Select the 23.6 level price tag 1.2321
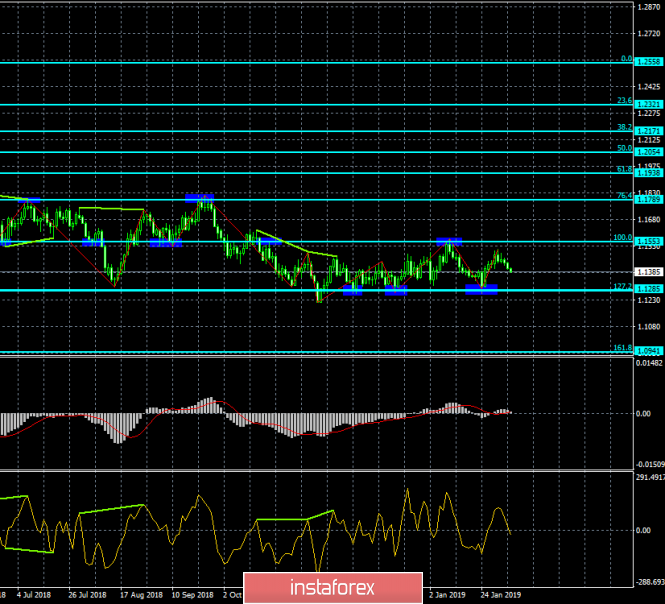 coord(649,104)
